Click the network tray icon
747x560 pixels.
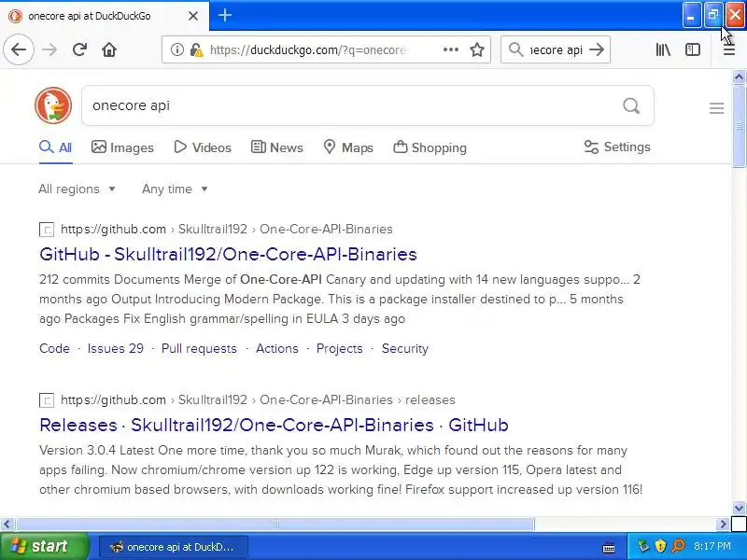[643, 546]
